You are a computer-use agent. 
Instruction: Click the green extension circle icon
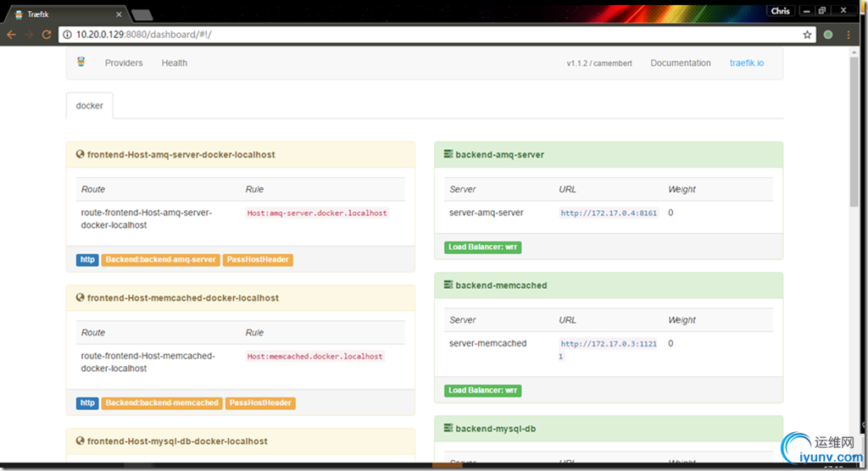[x=828, y=35]
